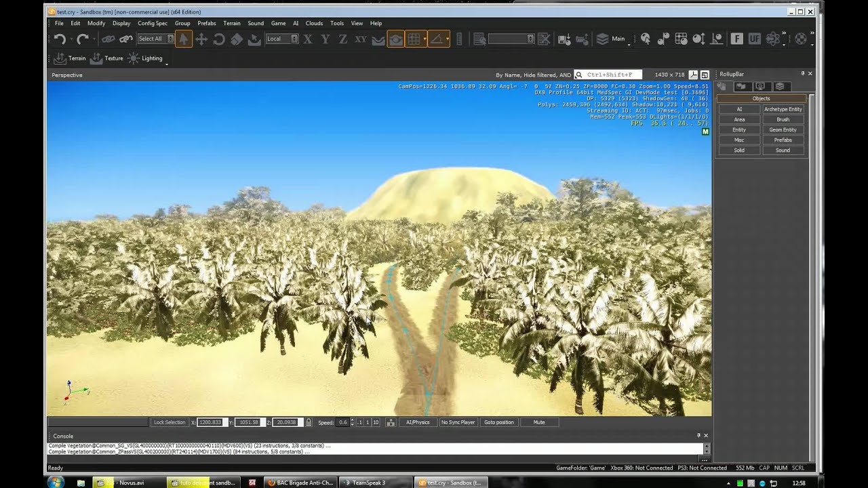The image size is (868, 488).
Task: Toggle the AI/Physics simulation button
Action: tap(418, 422)
